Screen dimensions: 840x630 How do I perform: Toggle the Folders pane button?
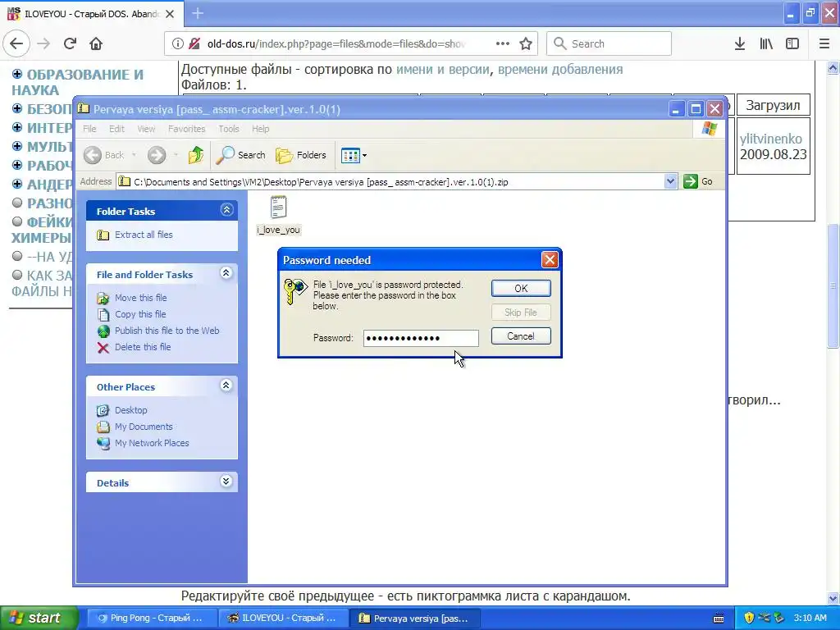(300, 155)
